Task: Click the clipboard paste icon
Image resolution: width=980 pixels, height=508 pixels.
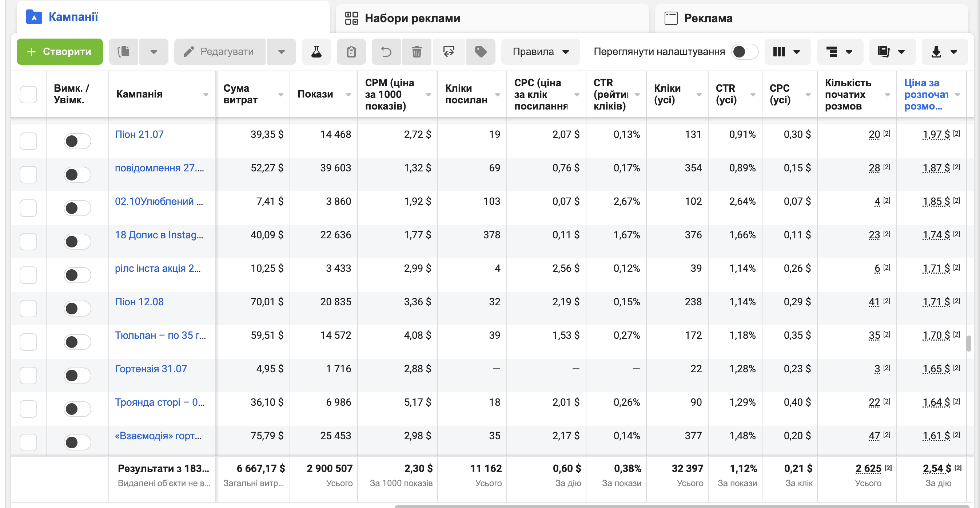Action: pyautogui.click(x=351, y=51)
